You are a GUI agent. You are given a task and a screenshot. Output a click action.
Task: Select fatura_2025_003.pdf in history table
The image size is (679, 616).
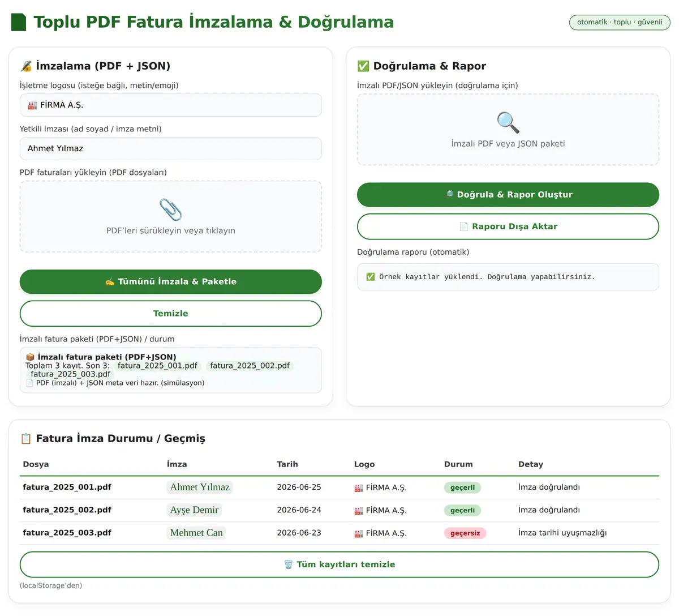point(67,533)
